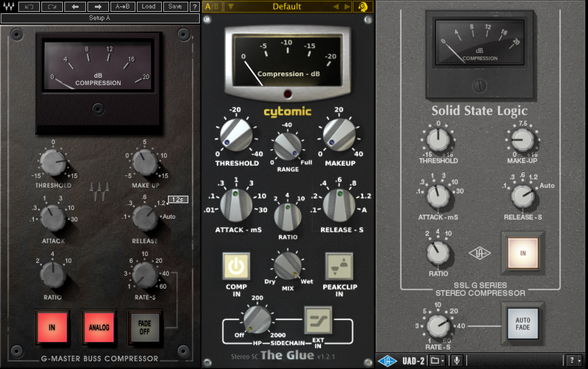Click the UA diamond logo in UAD-2 bar
This screenshot has width=588, height=369.
click(387, 361)
